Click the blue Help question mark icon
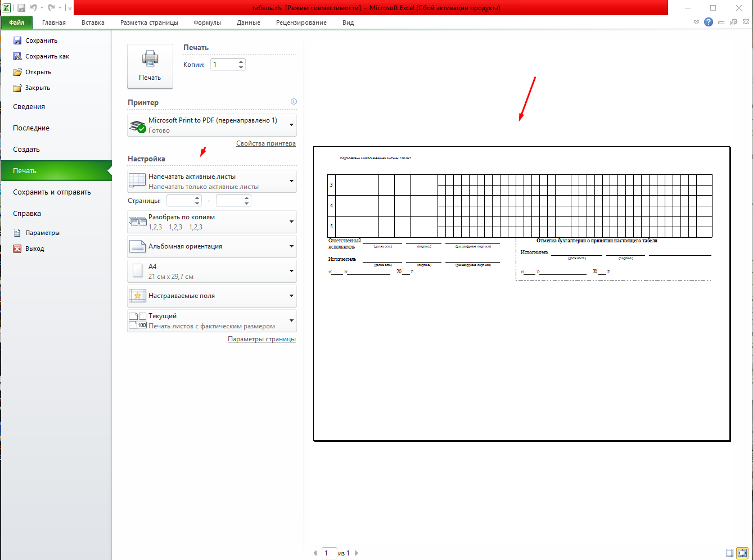Screen dimensions: 753x560 pos(709,22)
